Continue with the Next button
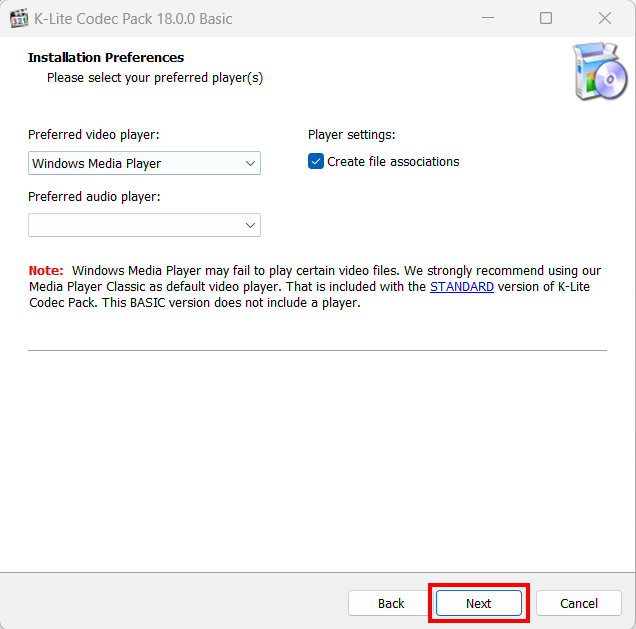Viewport: 636px width, 629px height. pos(479,603)
